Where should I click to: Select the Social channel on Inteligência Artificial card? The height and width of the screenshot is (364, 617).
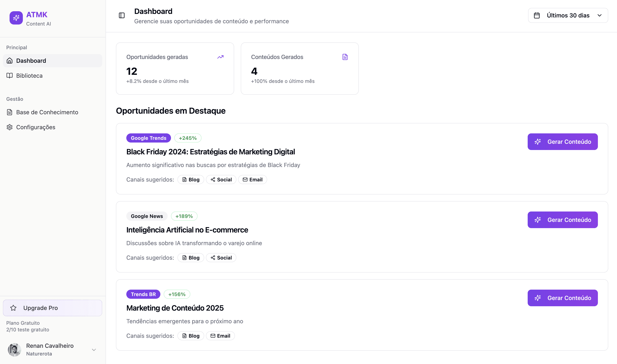coord(221,258)
